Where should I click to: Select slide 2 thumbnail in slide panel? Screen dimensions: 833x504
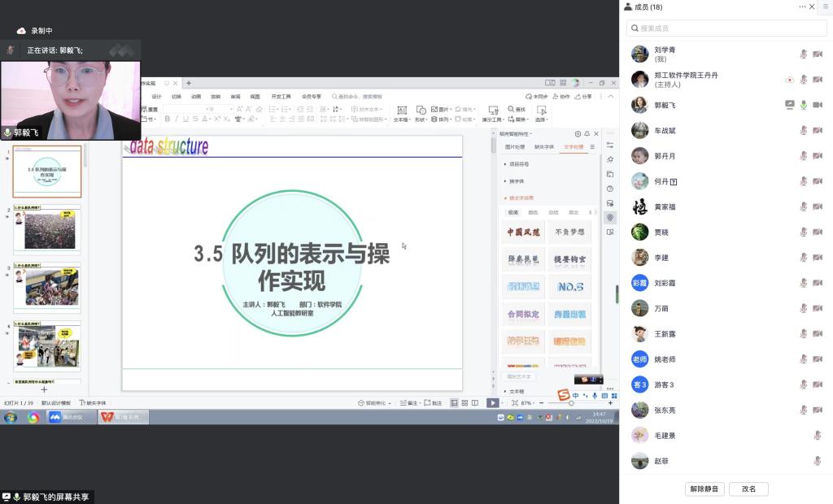(x=47, y=230)
